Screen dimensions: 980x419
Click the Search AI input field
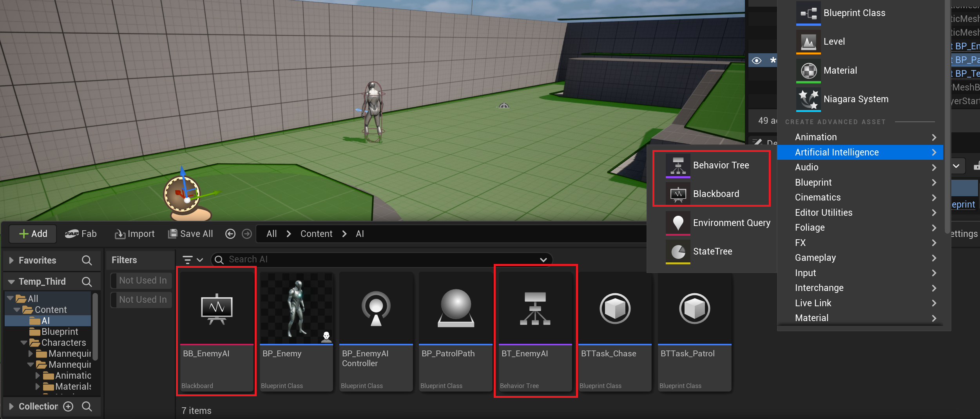382,260
